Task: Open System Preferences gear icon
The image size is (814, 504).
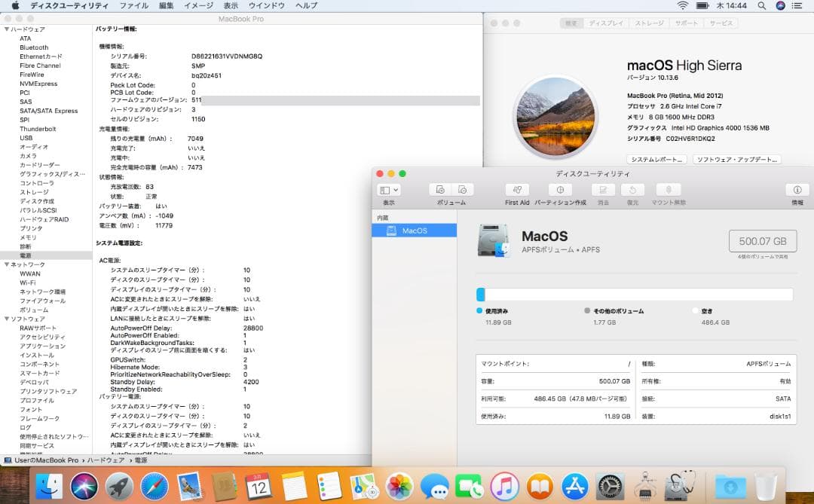Action: pos(610,487)
